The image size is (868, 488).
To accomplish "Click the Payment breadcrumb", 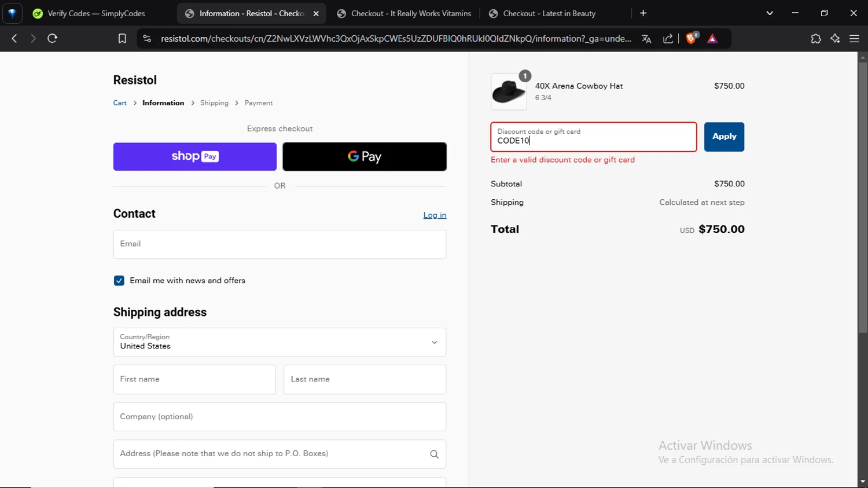I will click(x=259, y=103).
